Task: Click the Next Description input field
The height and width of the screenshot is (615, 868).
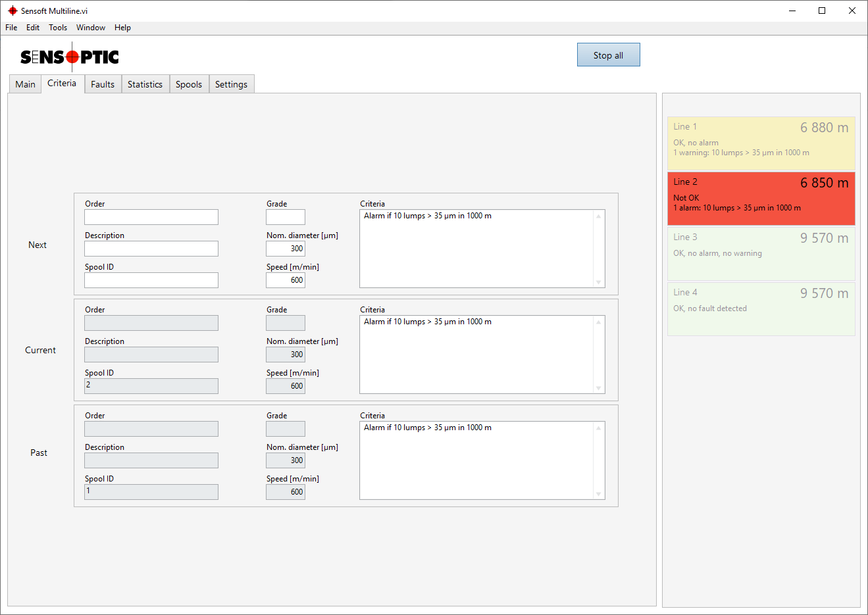Action: pyautogui.click(x=151, y=249)
